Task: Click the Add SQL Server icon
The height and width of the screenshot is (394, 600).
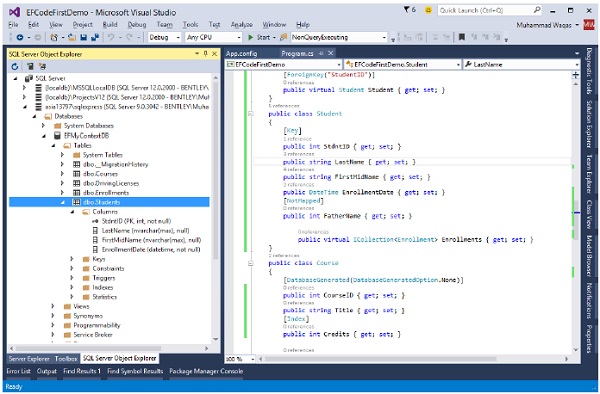Action: coord(30,66)
